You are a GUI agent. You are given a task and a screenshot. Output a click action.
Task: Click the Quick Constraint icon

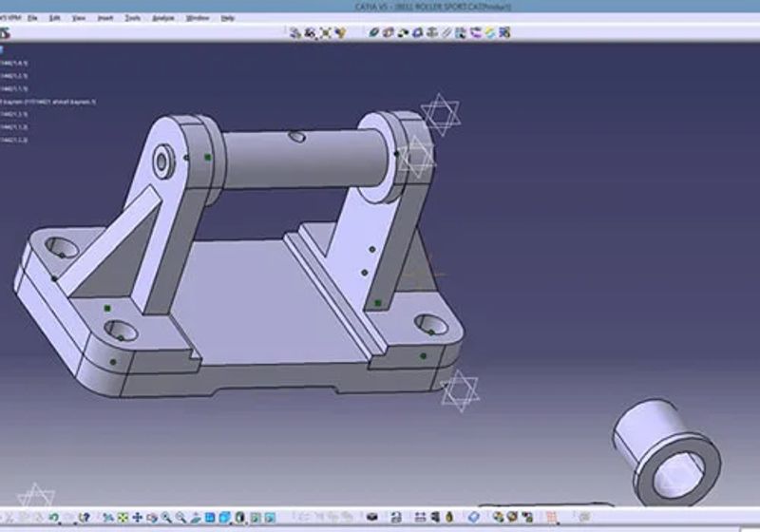461,32
